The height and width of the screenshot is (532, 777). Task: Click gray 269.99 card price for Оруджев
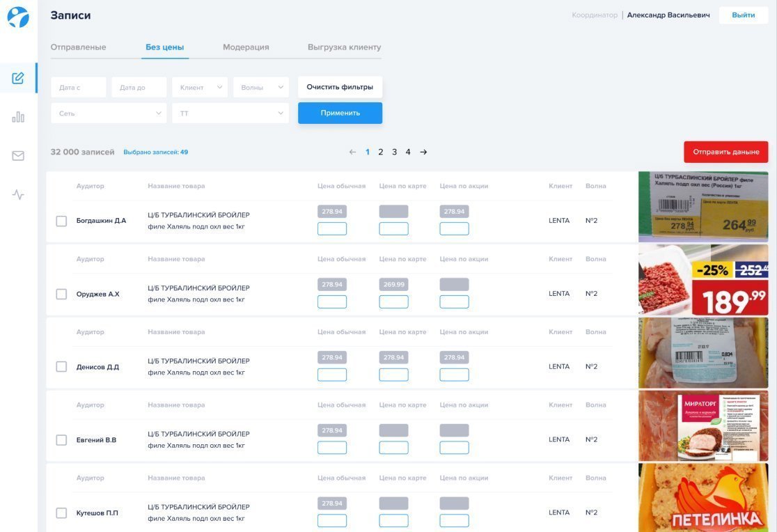click(393, 285)
